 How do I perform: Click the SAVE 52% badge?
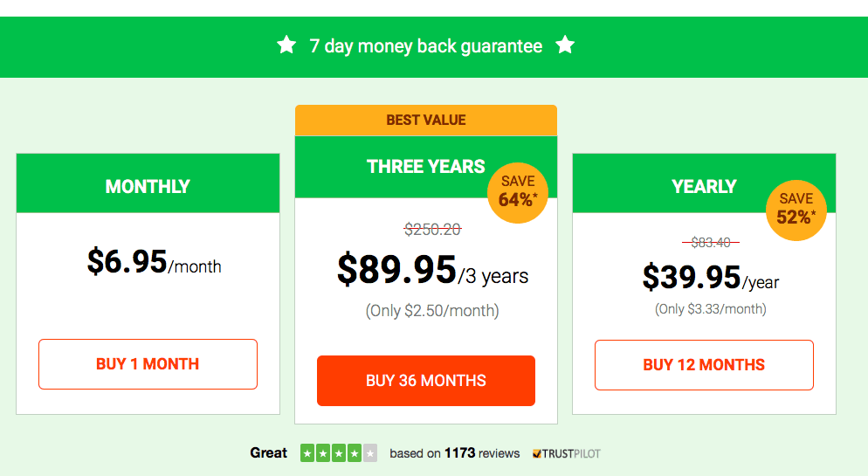click(796, 210)
